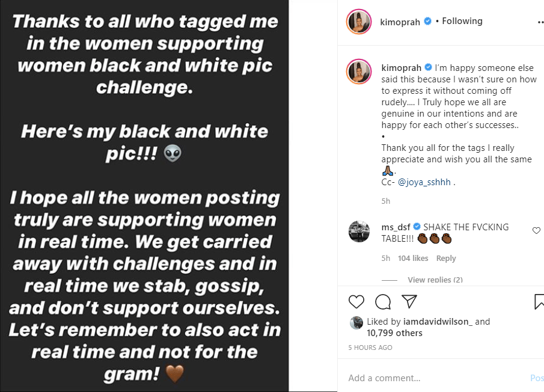The image size is (544, 392).
Task: Show the 10,799 others who liked
Action: tap(394, 333)
